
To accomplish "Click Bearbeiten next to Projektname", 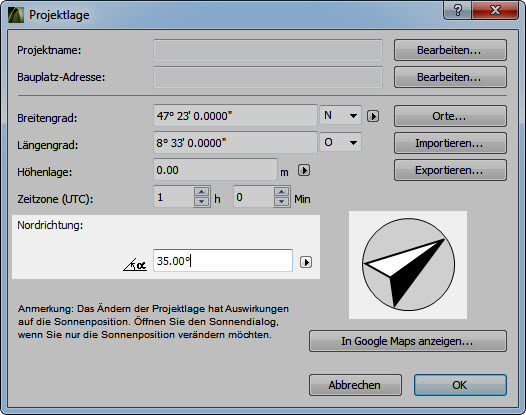I will coord(450,50).
